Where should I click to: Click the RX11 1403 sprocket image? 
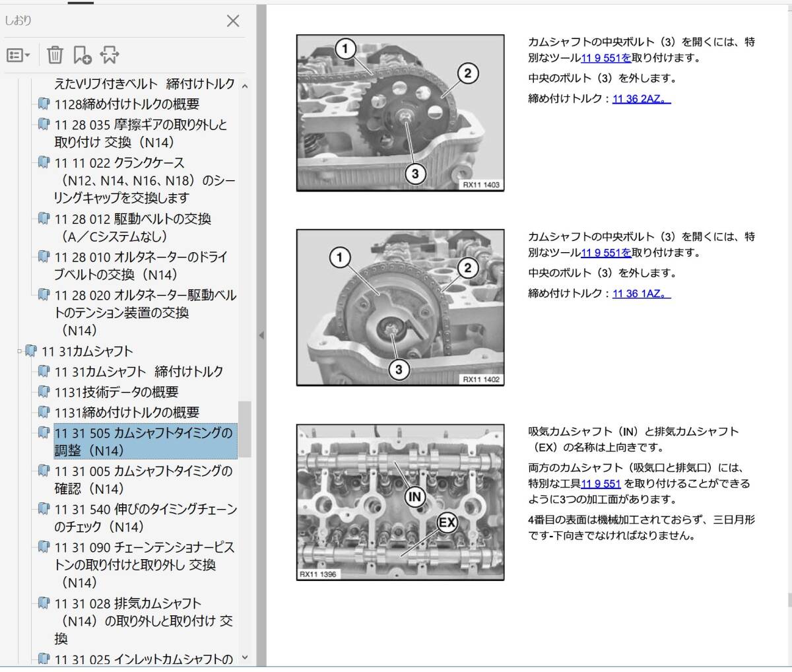click(x=401, y=113)
